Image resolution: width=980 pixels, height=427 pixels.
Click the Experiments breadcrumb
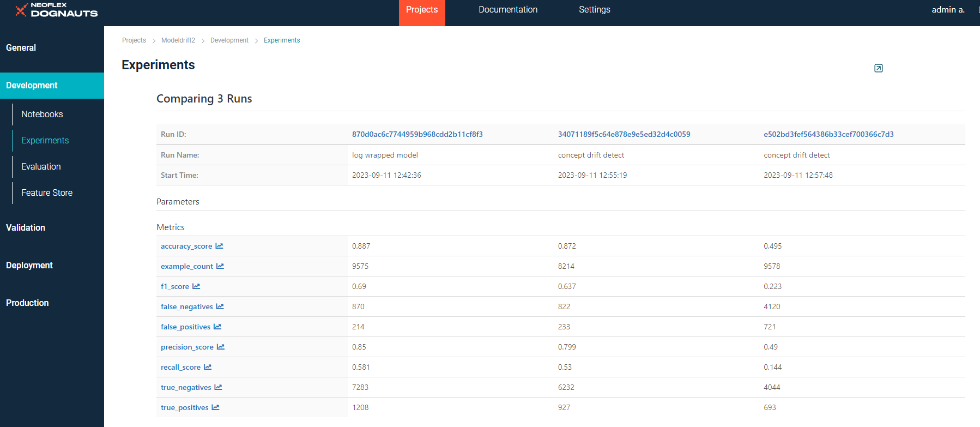point(282,40)
